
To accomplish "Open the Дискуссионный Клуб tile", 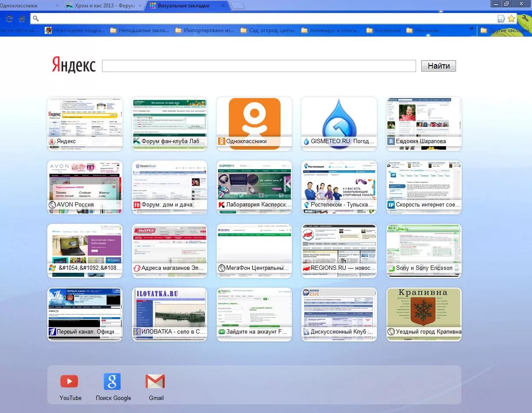I will tap(339, 314).
